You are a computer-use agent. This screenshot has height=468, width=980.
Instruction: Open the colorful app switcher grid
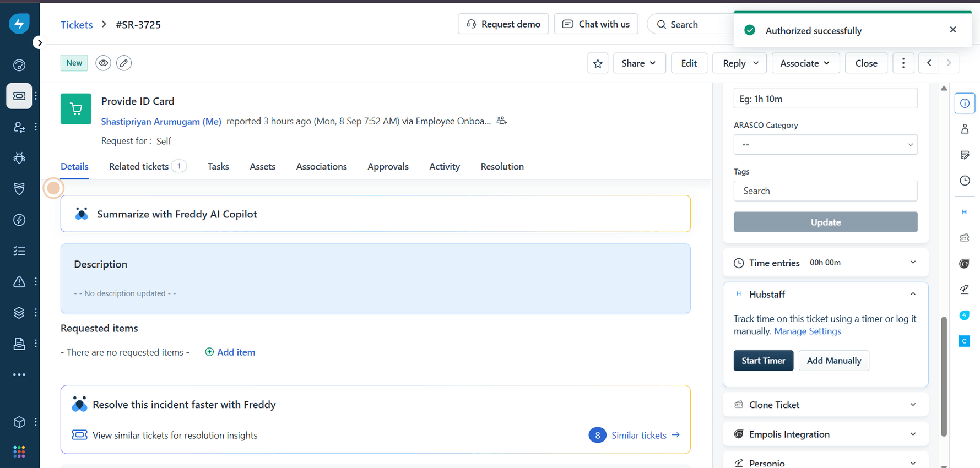coord(19,452)
